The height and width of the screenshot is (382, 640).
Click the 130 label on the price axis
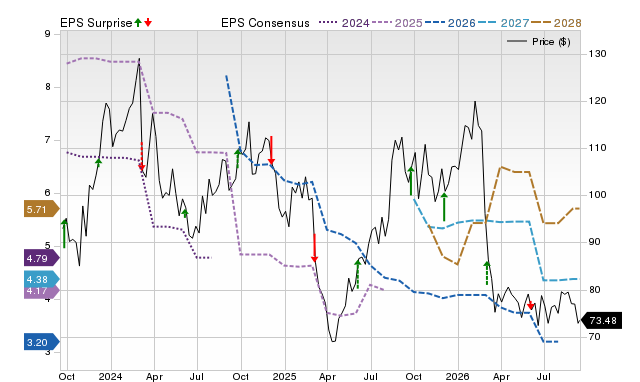click(x=597, y=54)
